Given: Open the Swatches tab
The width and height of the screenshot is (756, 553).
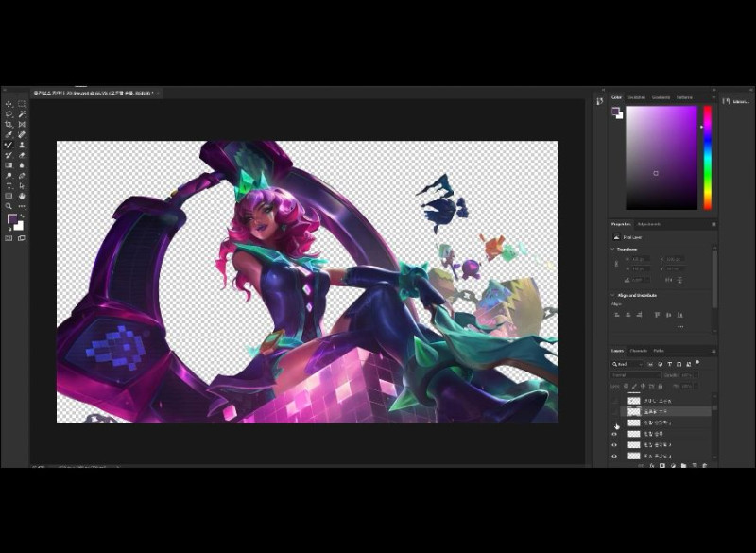Looking at the screenshot, I should 637,97.
